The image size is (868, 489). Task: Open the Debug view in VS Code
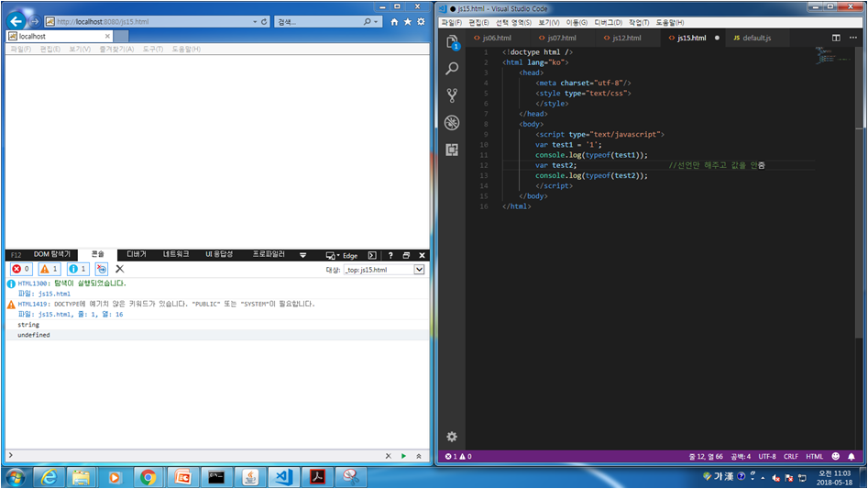(452, 122)
